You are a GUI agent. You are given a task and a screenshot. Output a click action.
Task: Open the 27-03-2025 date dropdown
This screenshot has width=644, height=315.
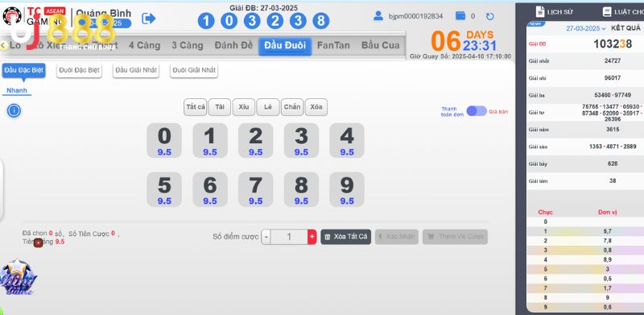click(x=586, y=28)
